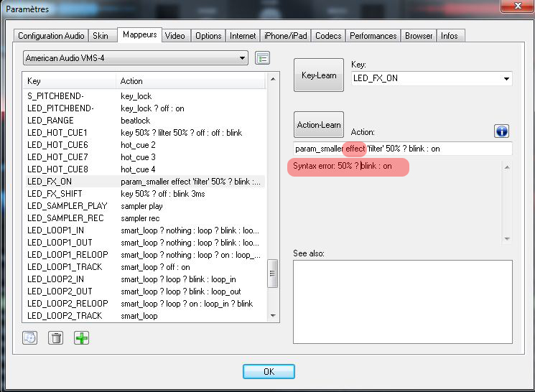Click the list icon beside mapper dropdown

(x=262, y=58)
